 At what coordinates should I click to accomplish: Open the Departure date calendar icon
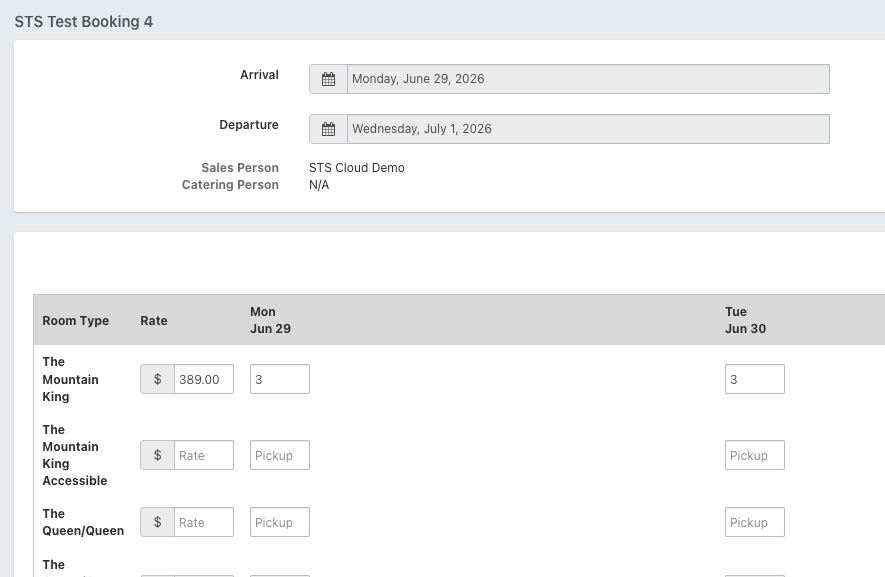click(328, 129)
